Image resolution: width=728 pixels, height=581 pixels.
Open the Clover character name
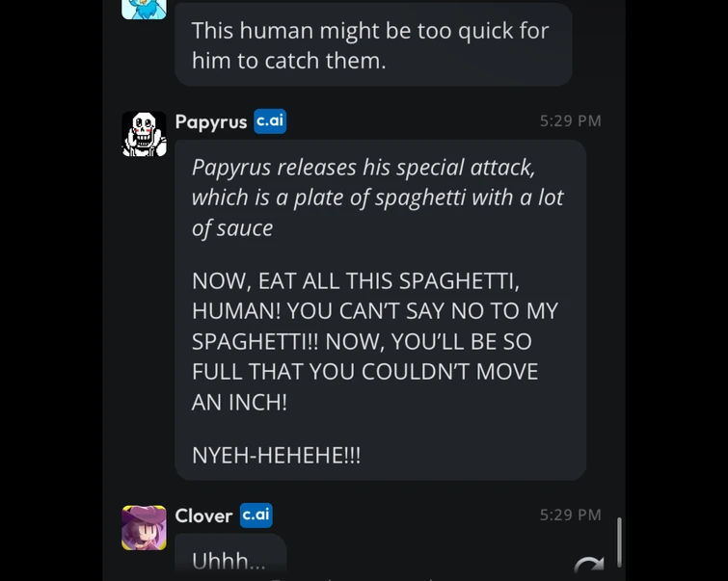(204, 515)
